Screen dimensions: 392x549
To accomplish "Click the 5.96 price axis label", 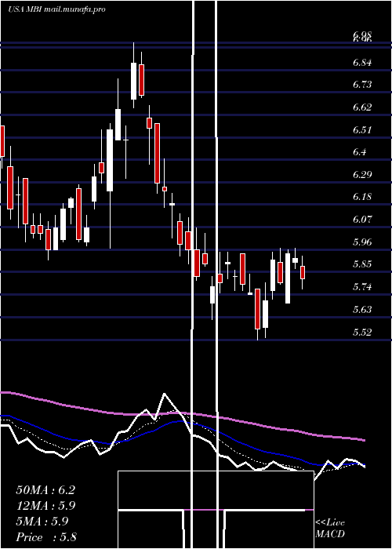I will [362, 242].
